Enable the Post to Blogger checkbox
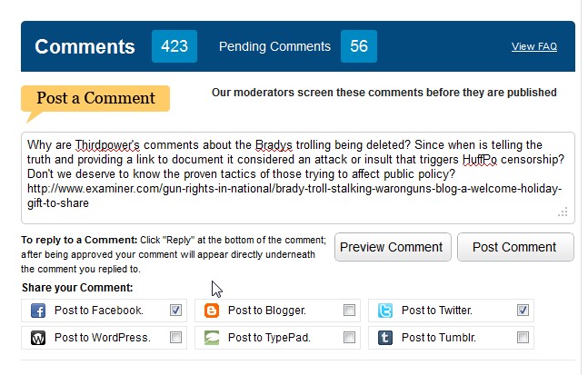 click(349, 311)
